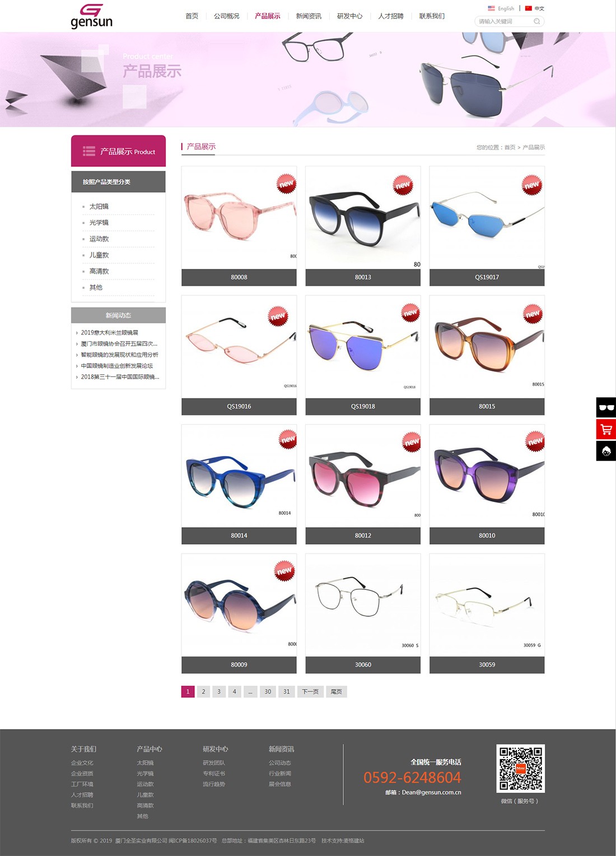The width and height of the screenshot is (616, 856).
Task: Click the keyword search input field
Action: [504, 21]
